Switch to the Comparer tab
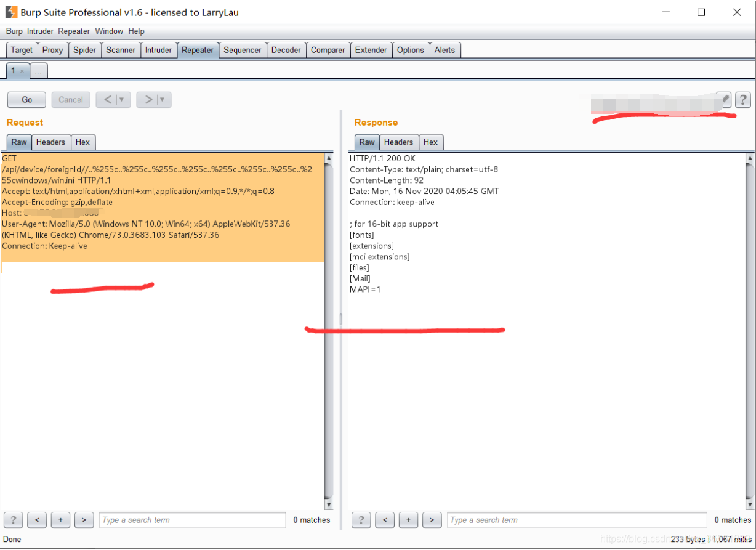Screen dimensions: 756x550 pos(328,50)
